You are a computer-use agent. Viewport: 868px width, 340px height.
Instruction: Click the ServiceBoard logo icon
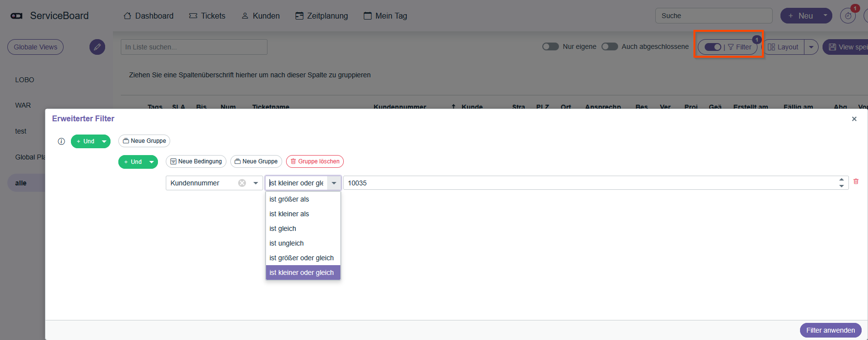coord(17,16)
